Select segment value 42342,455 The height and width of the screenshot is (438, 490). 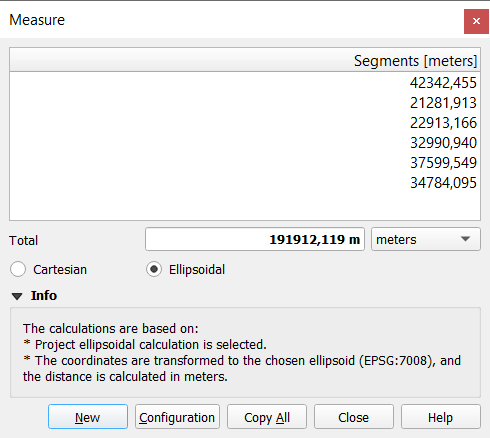tap(443, 83)
